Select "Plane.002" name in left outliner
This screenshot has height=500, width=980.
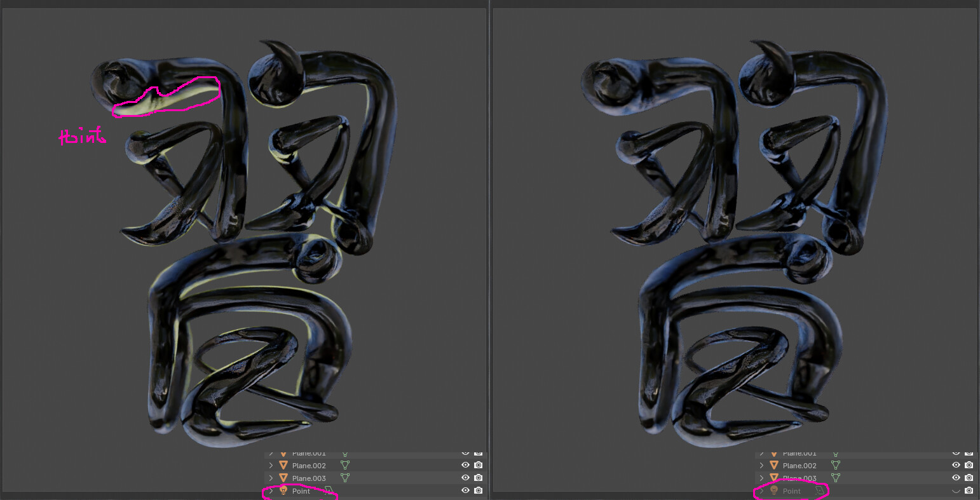pyautogui.click(x=309, y=466)
